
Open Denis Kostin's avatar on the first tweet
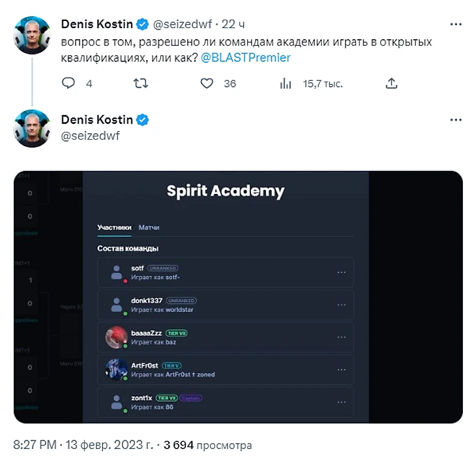point(32,35)
